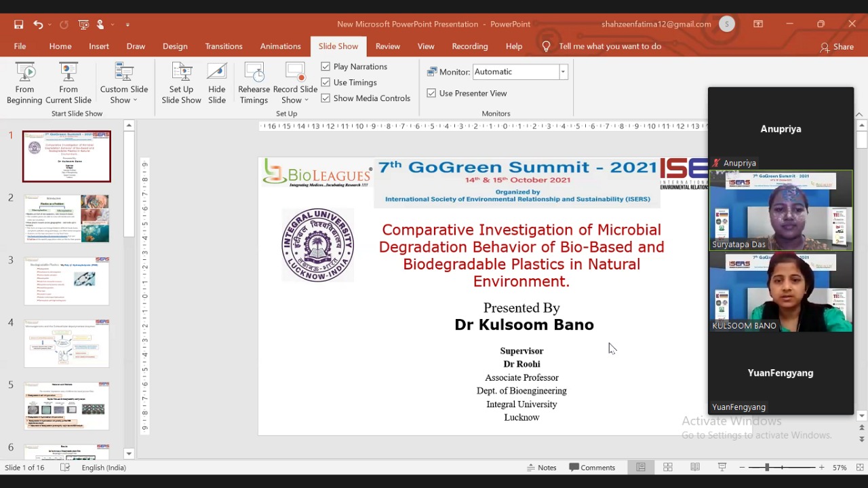Switch to the Home tab
The width and height of the screenshot is (868, 488).
(60, 46)
